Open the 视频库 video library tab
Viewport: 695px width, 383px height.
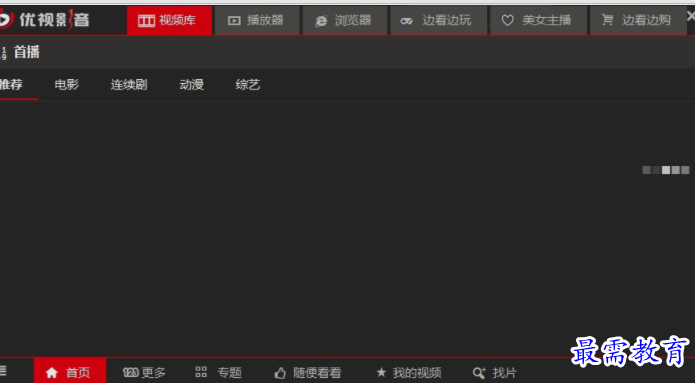coord(169,20)
